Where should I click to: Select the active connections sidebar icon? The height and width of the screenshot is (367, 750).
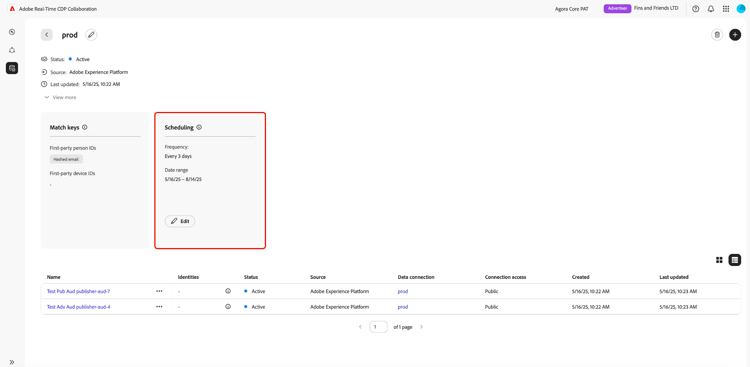click(x=12, y=68)
